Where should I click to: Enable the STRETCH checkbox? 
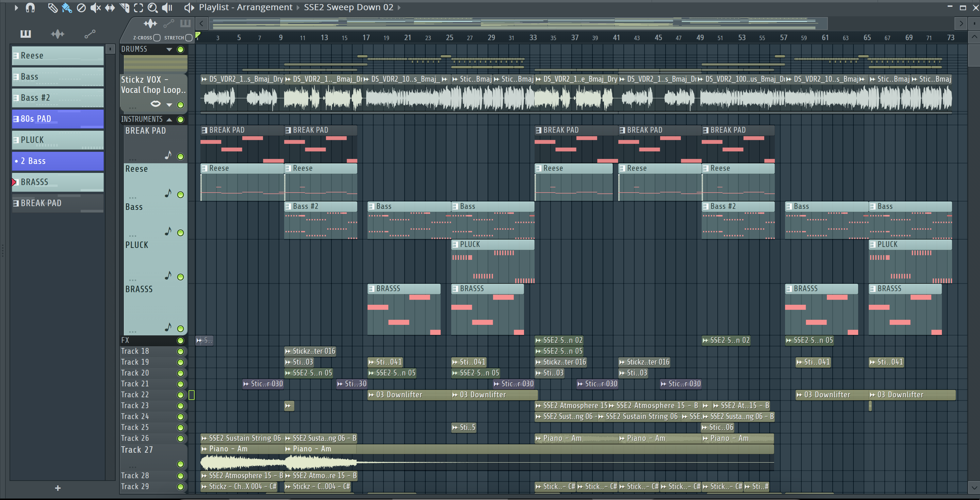[189, 38]
